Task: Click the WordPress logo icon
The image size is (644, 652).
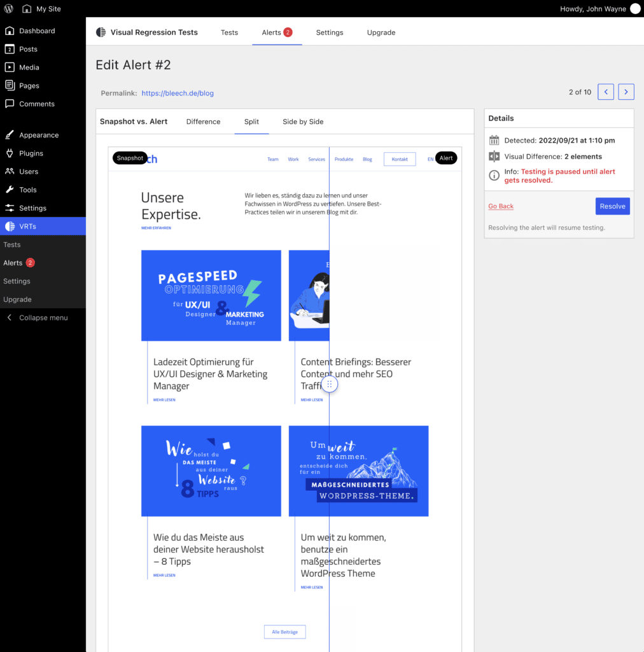Action: [x=9, y=9]
